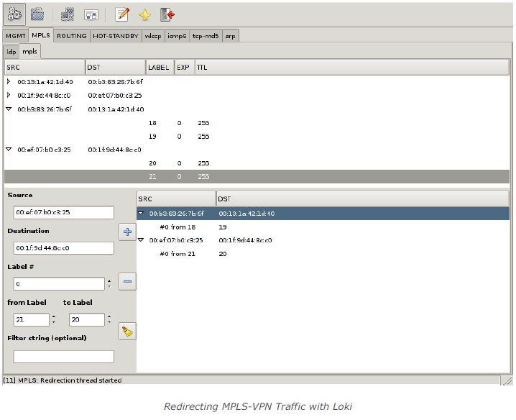Switch to the arp tab

[x=231, y=36]
